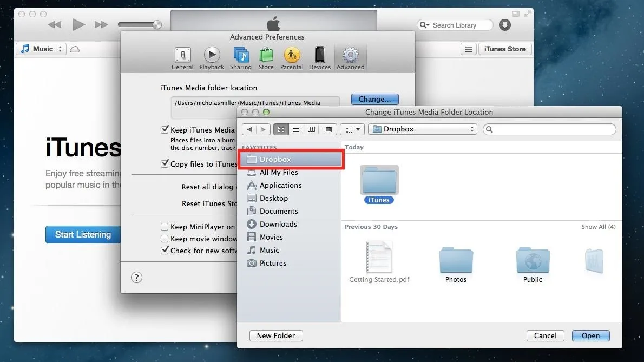
Task: Open the list menu icon near iTunes Store
Action: coord(468,49)
